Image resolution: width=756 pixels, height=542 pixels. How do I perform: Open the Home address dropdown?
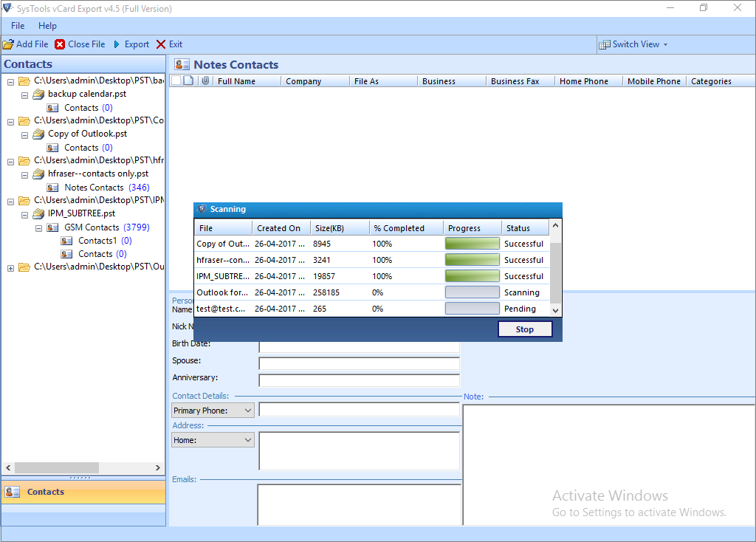pos(248,440)
